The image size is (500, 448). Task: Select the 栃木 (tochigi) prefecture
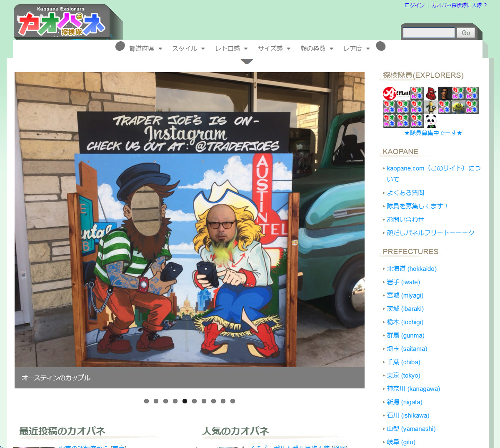click(x=405, y=322)
